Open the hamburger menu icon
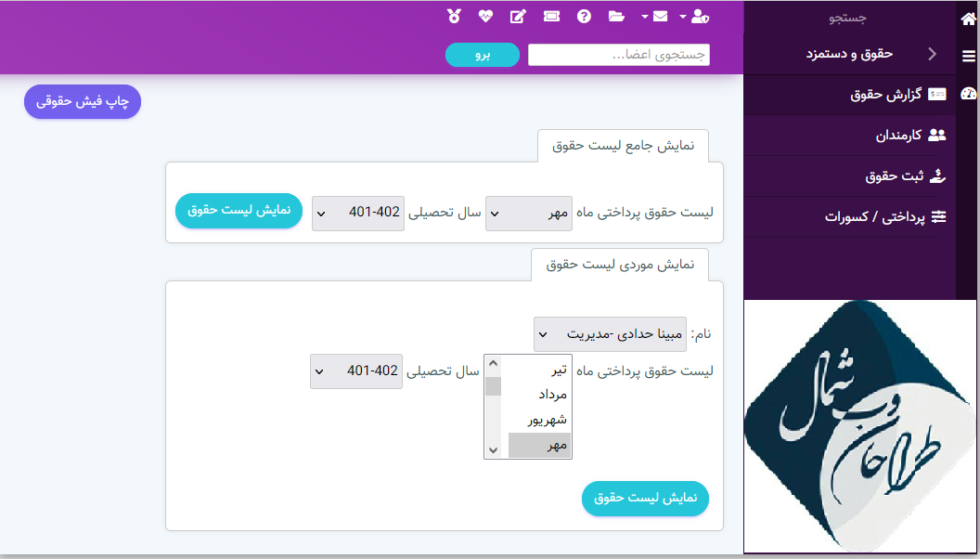980x559 pixels. [x=968, y=56]
